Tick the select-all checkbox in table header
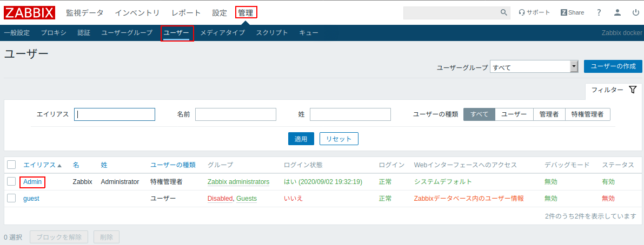 (x=11, y=165)
